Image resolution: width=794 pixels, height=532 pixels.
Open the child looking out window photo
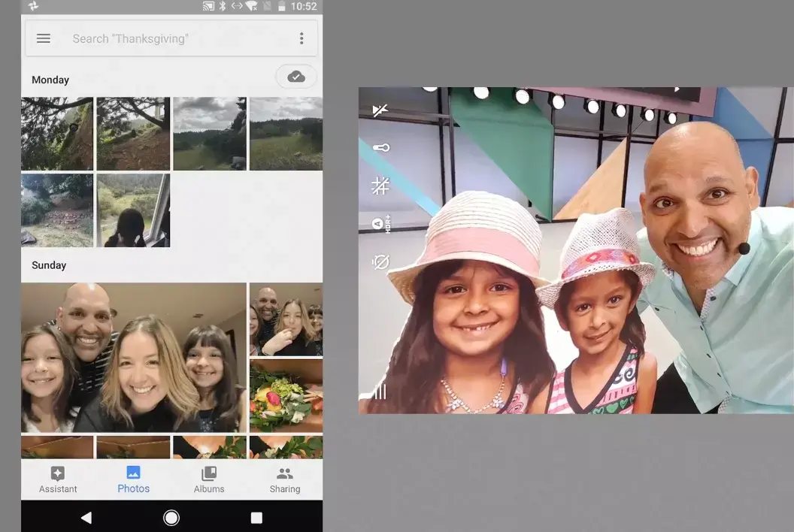(x=133, y=210)
